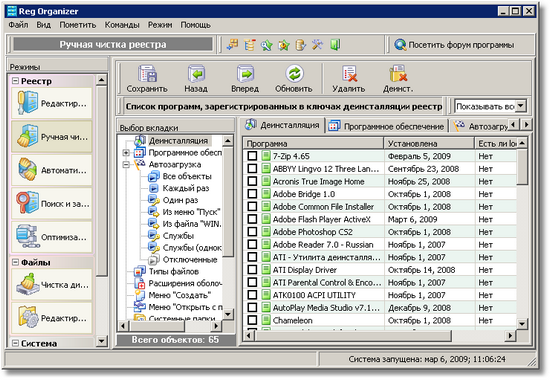Screen dimensions: 550x380
Task: Click the Adobe Reader 7.0 - Russian row
Action: click(x=381, y=244)
